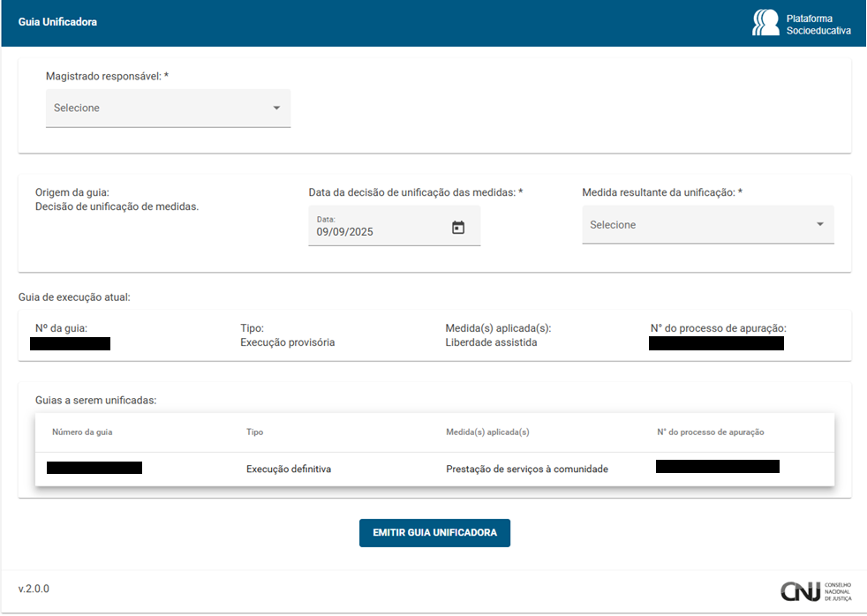Click the Guia Unificadora header title
867x616 pixels.
click(57, 22)
